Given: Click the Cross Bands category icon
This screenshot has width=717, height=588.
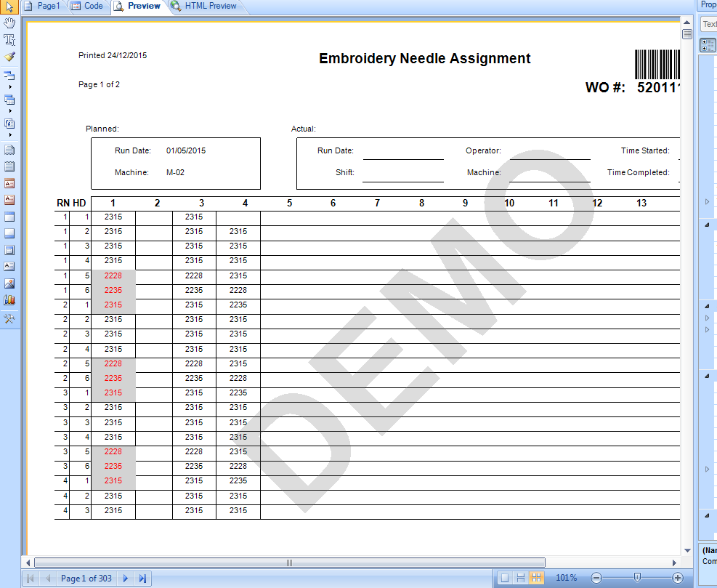Looking at the screenshot, I should [9, 100].
